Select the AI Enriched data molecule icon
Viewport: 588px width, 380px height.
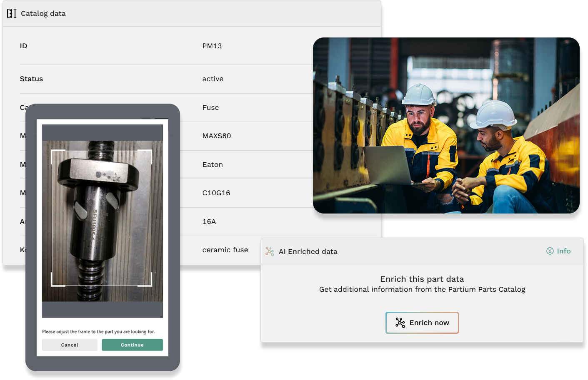click(269, 251)
